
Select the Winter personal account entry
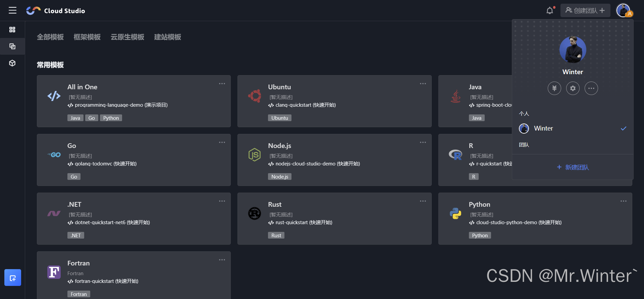click(x=573, y=128)
